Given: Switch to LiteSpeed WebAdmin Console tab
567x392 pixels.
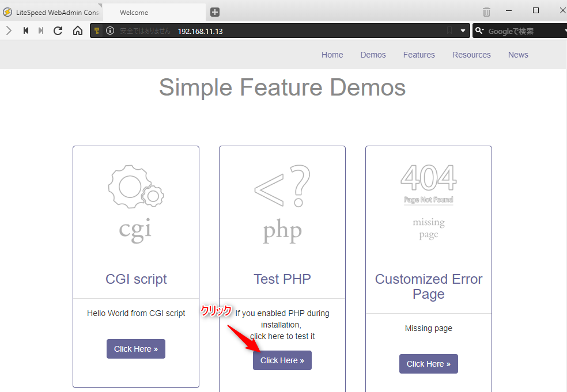Looking at the screenshot, I should (52, 12).
